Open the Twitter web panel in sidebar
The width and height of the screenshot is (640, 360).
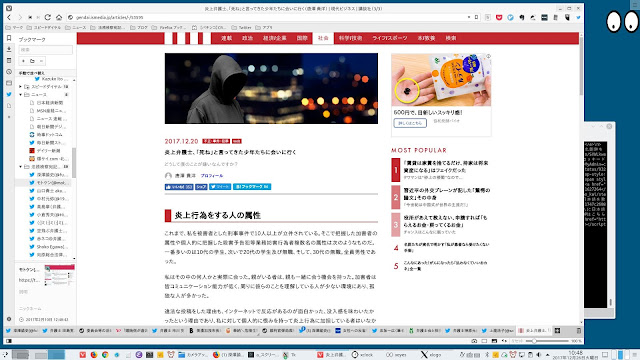click(x=9, y=94)
